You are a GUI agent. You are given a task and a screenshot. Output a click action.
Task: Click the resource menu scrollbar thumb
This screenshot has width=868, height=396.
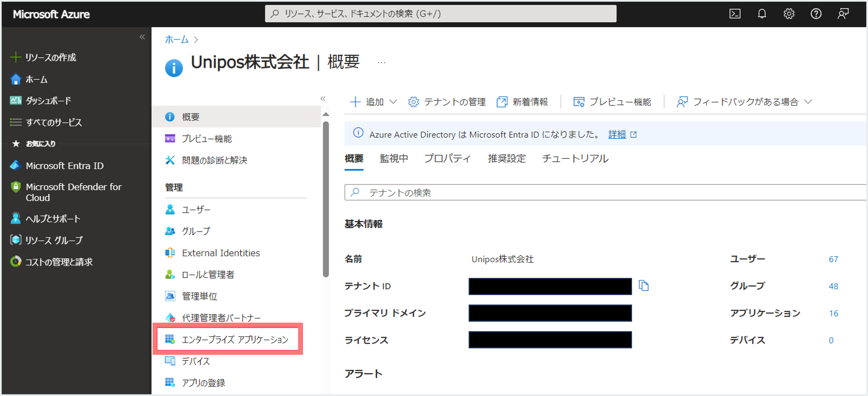coord(325,199)
